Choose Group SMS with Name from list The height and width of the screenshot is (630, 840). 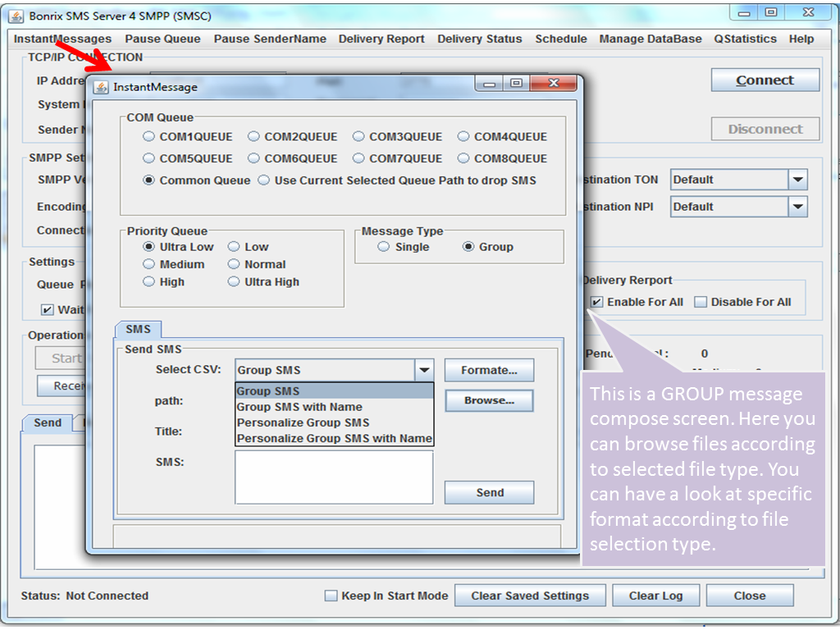point(335,407)
